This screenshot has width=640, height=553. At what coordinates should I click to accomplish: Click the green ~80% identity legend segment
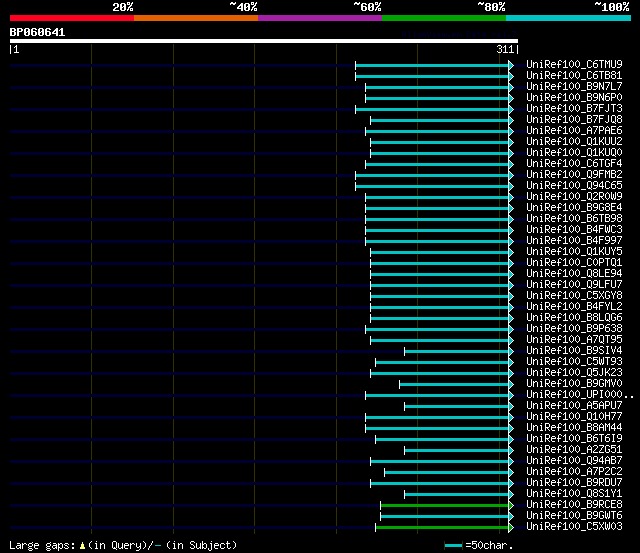point(444,18)
